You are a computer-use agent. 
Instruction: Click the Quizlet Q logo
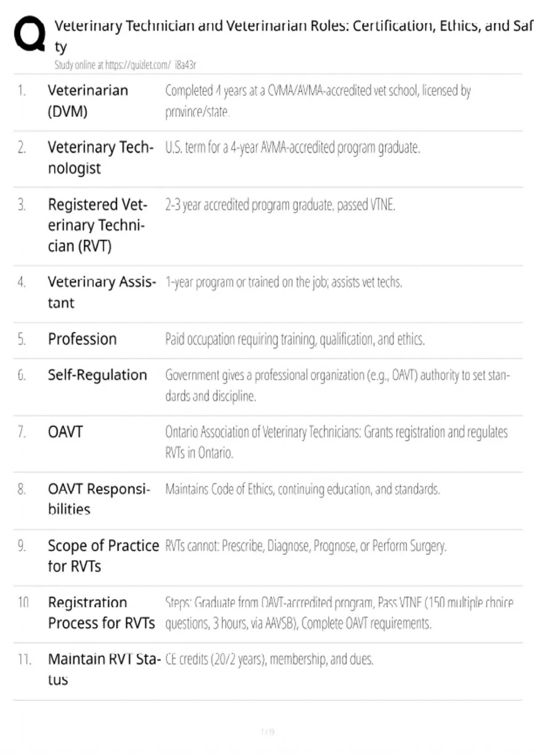30,34
